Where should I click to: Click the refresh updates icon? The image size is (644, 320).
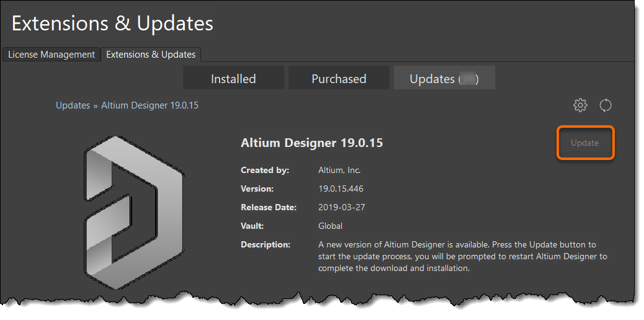click(x=606, y=105)
